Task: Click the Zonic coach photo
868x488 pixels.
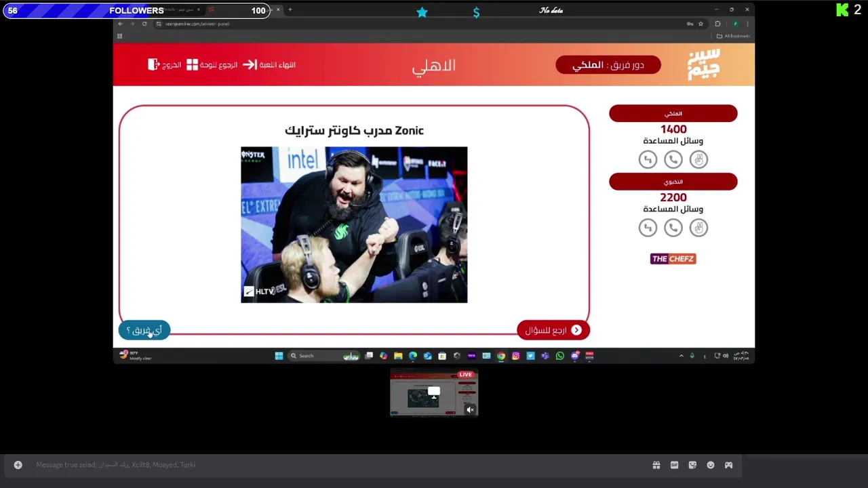Action: (x=354, y=224)
